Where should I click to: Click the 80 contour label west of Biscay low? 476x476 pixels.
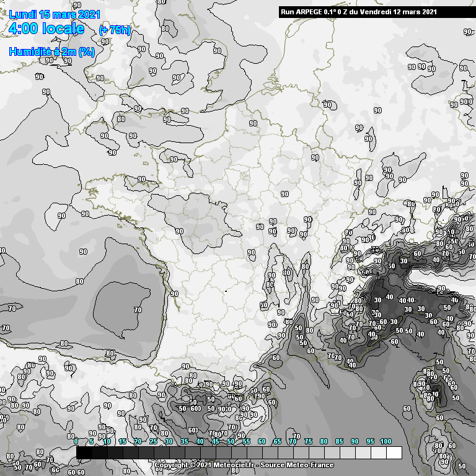tap(79, 281)
